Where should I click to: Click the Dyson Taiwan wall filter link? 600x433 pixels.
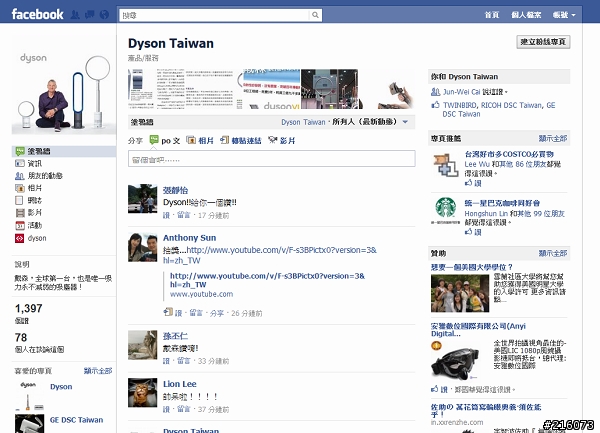coord(303,122)
